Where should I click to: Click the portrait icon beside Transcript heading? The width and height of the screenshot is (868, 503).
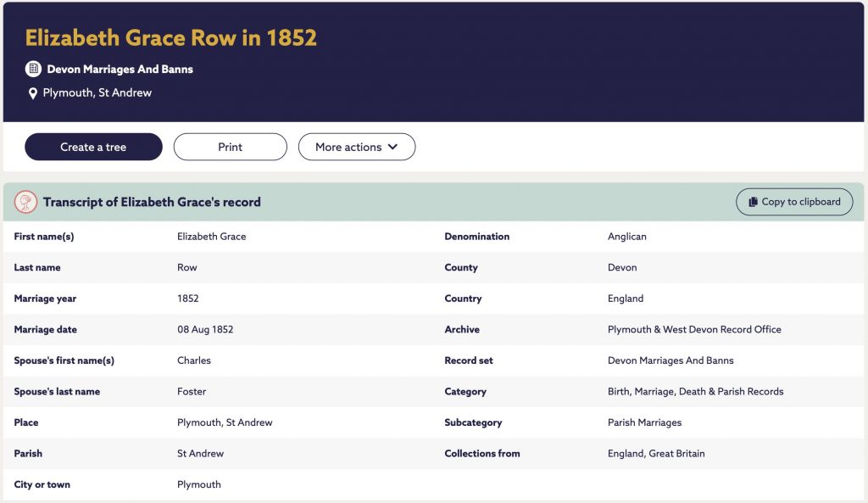pos(25,202)
